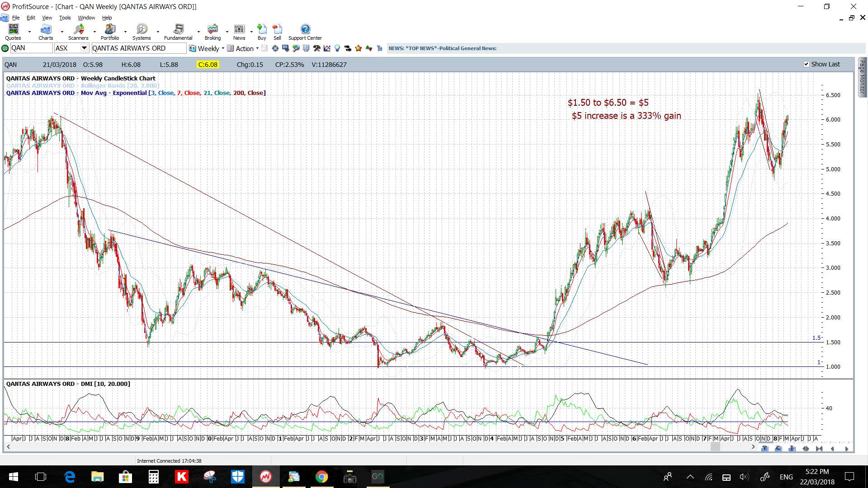Viewport: 868px width, 488px height.
Task: Click the Buy order icon
Action: (x=262, y=32)
